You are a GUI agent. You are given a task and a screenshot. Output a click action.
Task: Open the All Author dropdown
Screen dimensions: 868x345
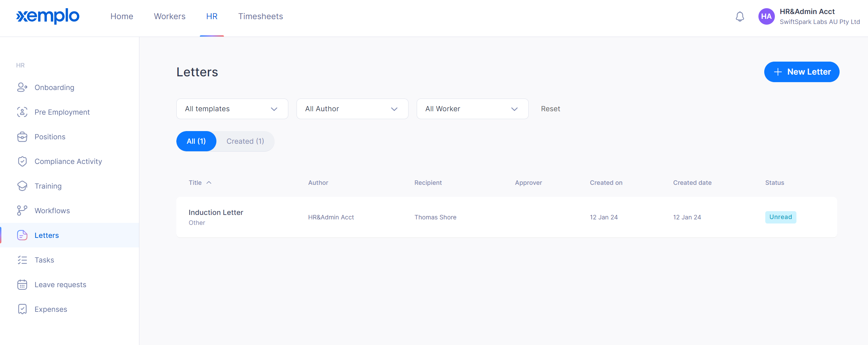(352, 109)
